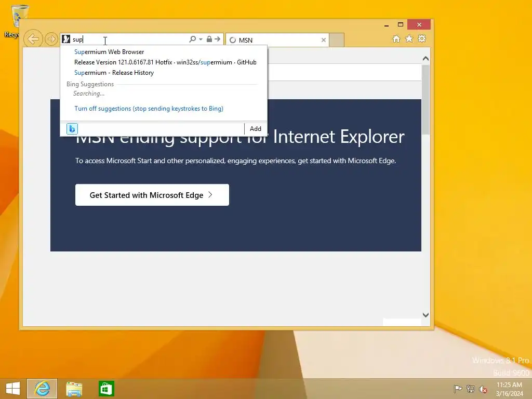Click the Add search provider button

[255, 129]
